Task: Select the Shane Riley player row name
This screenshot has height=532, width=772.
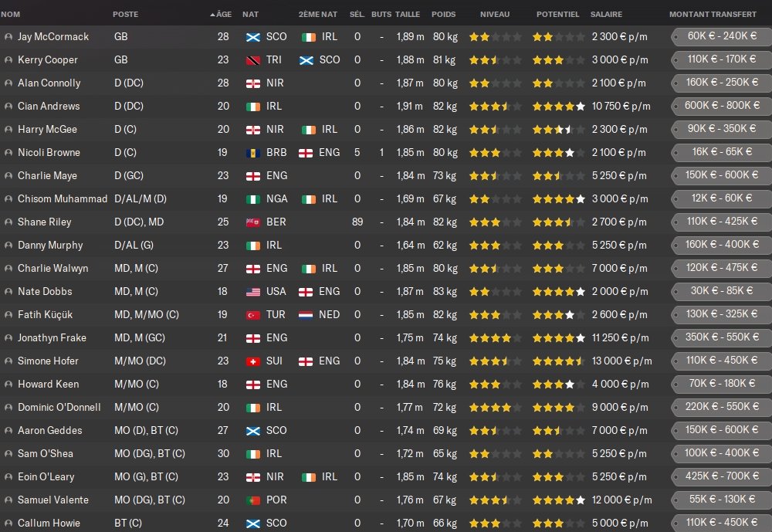Action: coord(44,222)
